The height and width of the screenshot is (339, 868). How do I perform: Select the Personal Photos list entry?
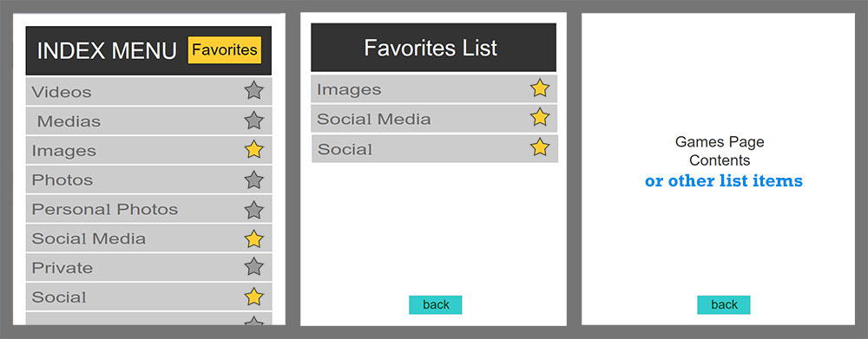coord(148,209)
